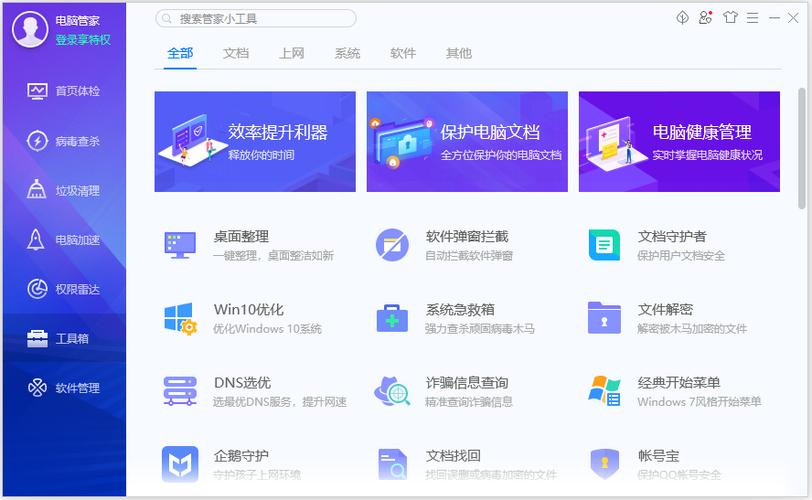Click the download/upgrade icon in title bar
Viewport: 812px width, 500px height.
coord(683,18)
